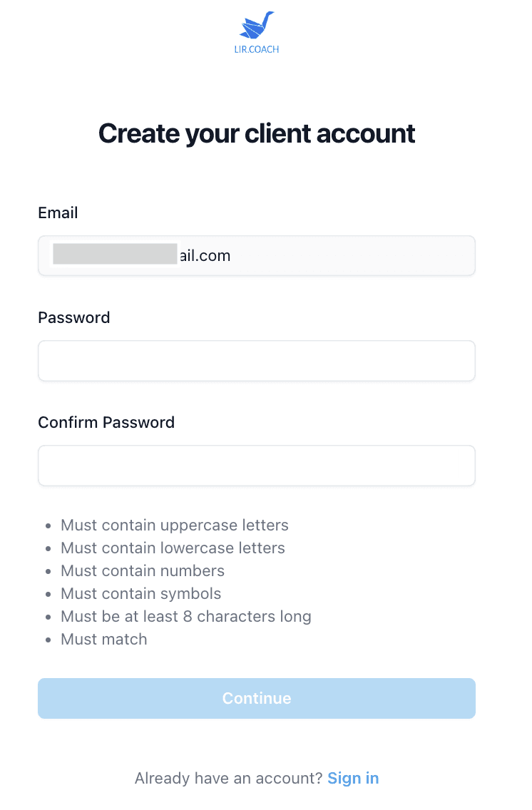532x810 pixels.
Task: Click 'Must contain numbers' requirement
Action: tap(143, 571)
